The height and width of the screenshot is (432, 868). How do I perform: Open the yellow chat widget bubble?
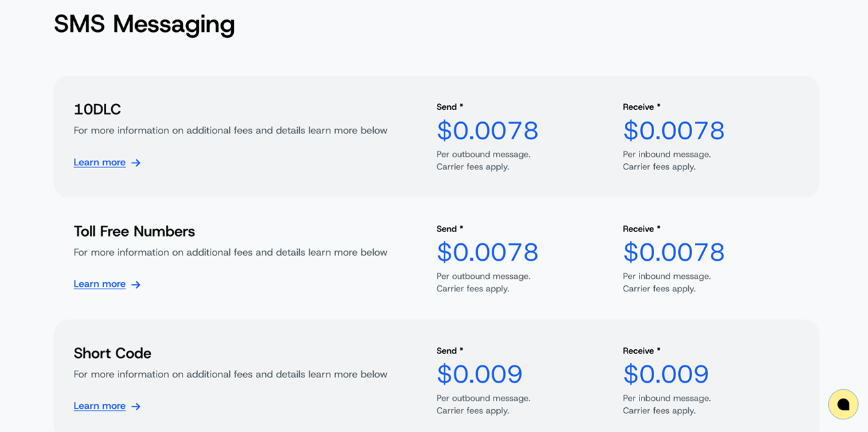pos(843,404)
